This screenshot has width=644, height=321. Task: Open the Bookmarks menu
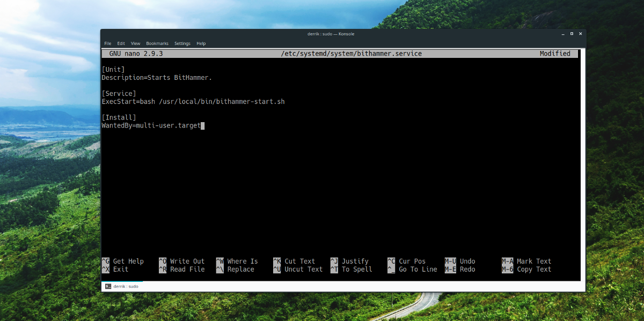click(x=157, y=43)
